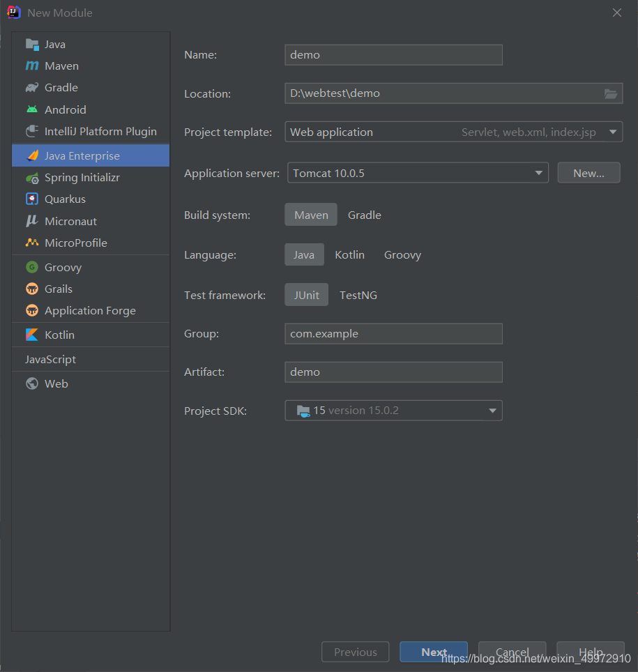
Task: Click the Cancel button
Action: coord(512,652)
